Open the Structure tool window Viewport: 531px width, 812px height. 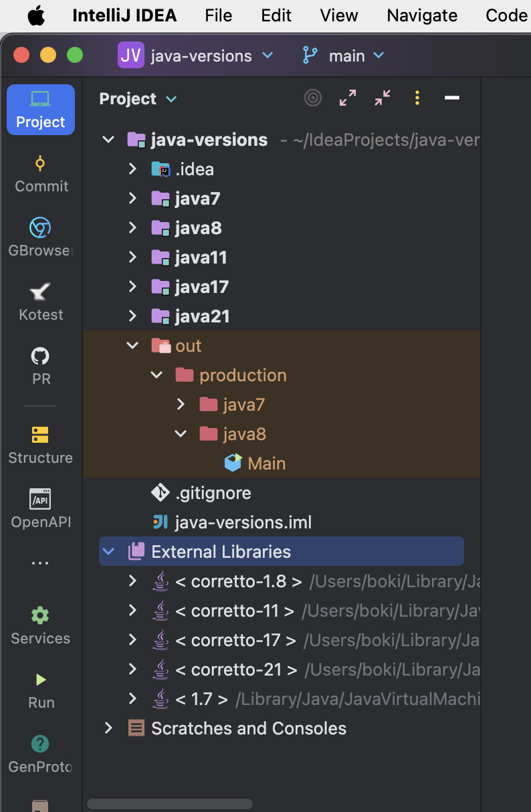click(41, 445)
